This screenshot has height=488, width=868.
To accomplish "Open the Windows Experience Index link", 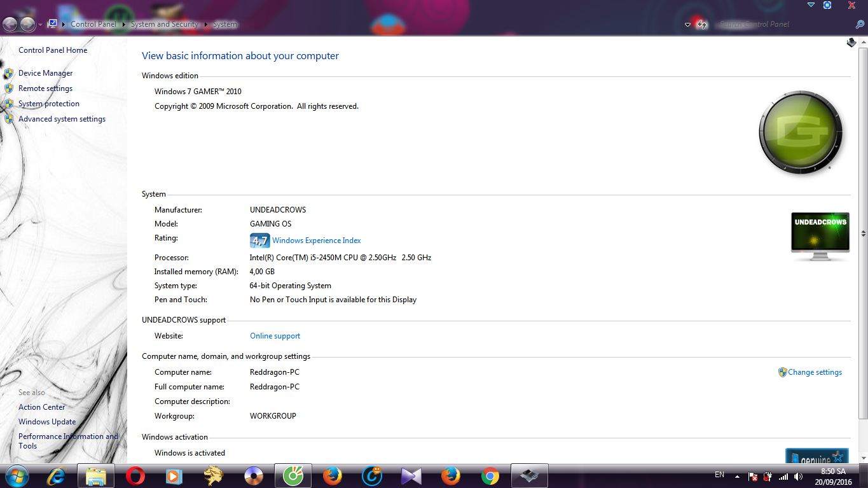I will click(316, 241).
